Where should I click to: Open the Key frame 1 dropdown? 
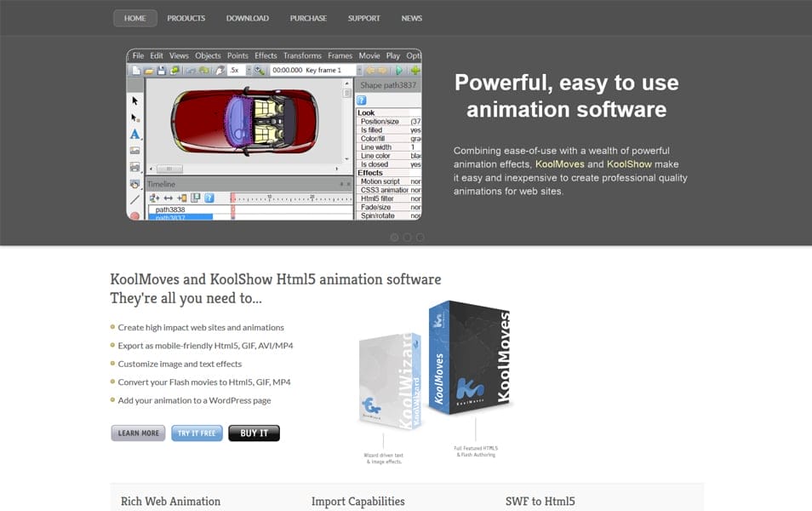point(359,71)
